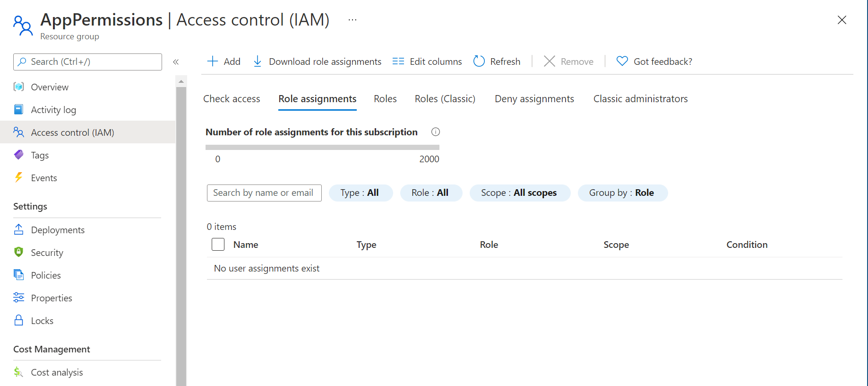This screenshot has width=868, height=386.
Task: Click the Activity log icon in sidebar
Action: [18, 109]
